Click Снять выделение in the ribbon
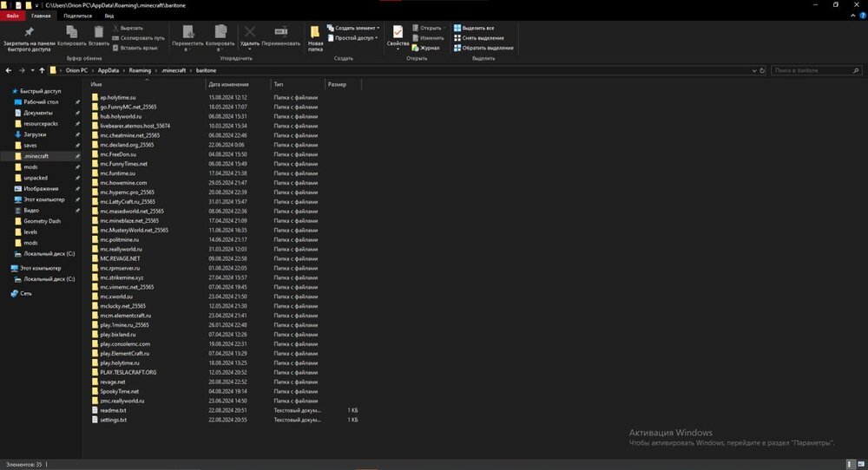 [479, 37]
